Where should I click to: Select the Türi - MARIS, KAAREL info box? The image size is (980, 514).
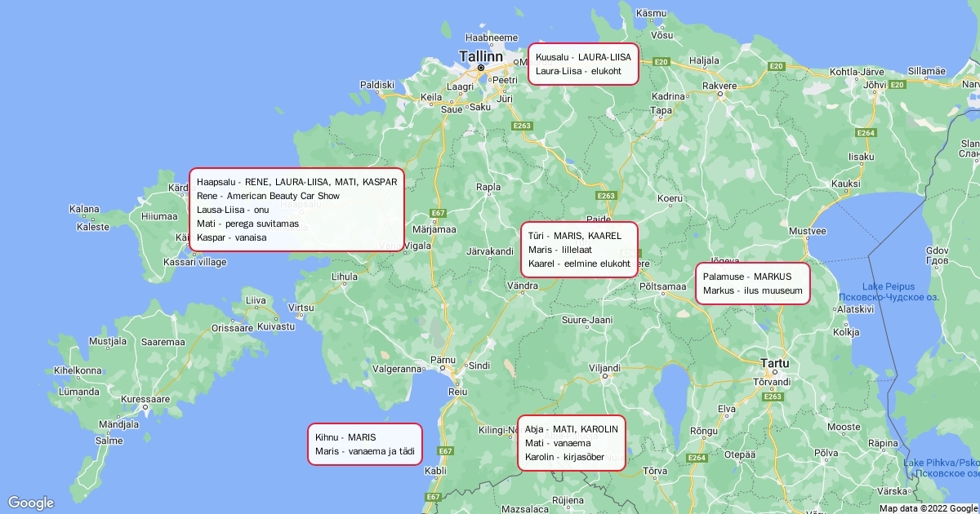tap(579, 250)
